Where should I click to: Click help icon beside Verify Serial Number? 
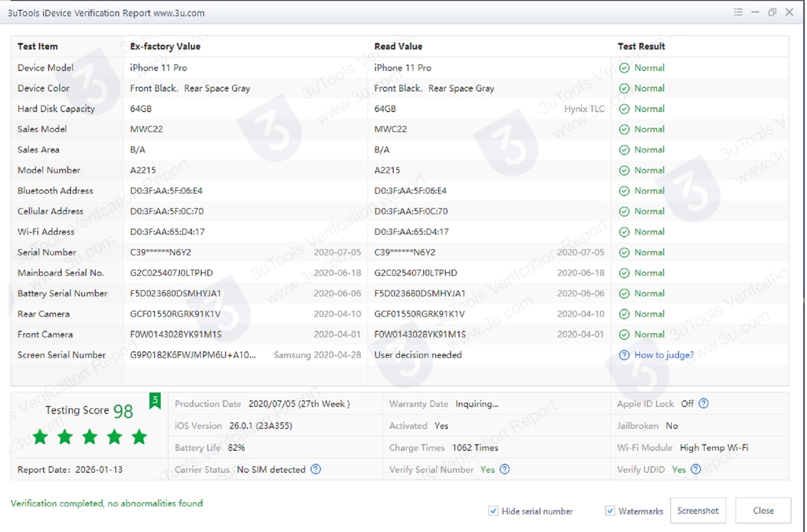505,469
